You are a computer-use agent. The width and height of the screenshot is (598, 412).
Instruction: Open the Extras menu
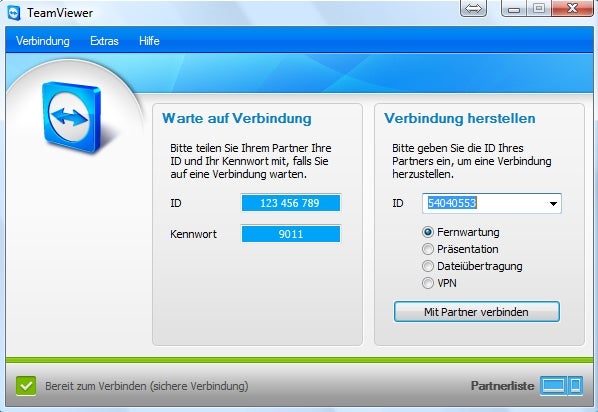104,41
